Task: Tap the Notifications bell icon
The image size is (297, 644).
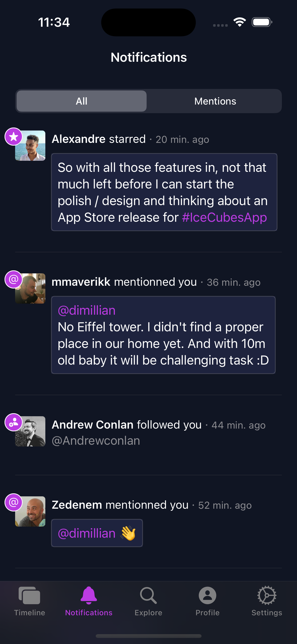Action: pos(89,595)
